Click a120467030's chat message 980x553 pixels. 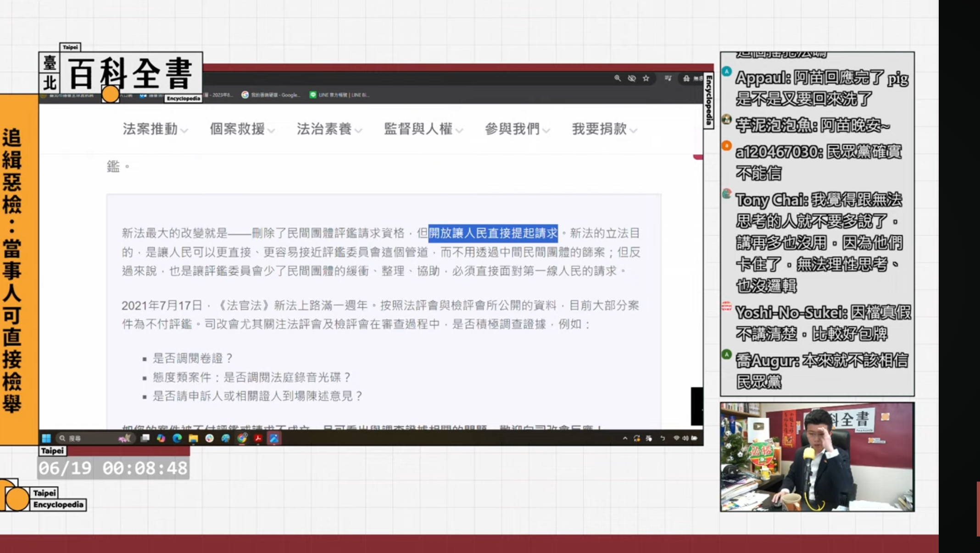coord(819,162)
